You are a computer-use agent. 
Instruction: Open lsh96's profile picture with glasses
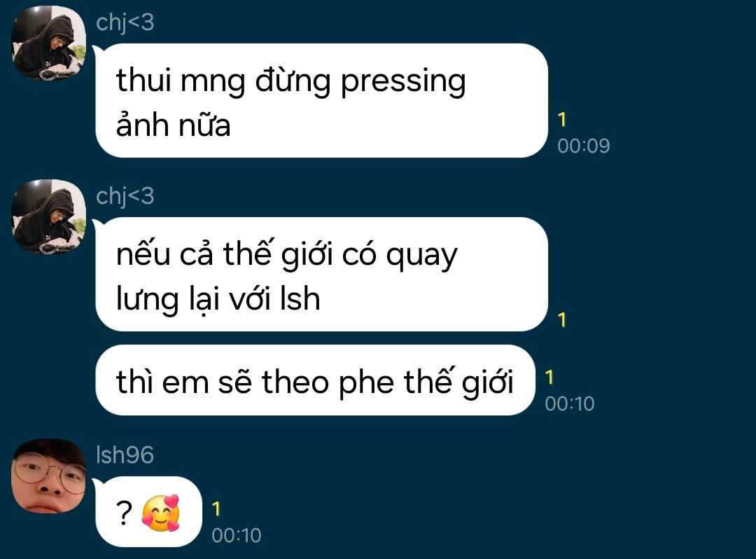pyautogui.click(x=49, y=476)
